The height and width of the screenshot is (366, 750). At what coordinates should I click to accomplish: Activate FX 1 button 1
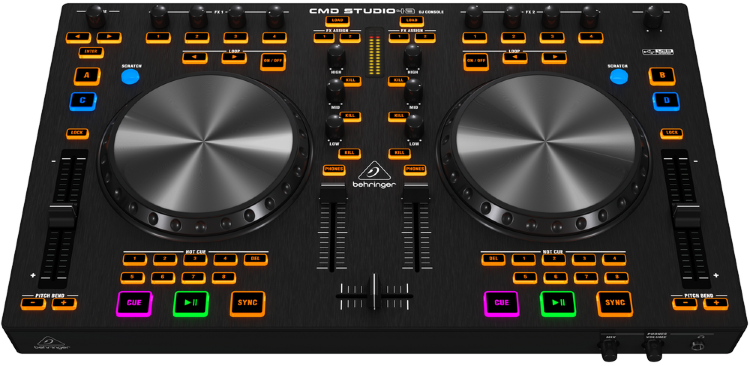click(158, 37)
